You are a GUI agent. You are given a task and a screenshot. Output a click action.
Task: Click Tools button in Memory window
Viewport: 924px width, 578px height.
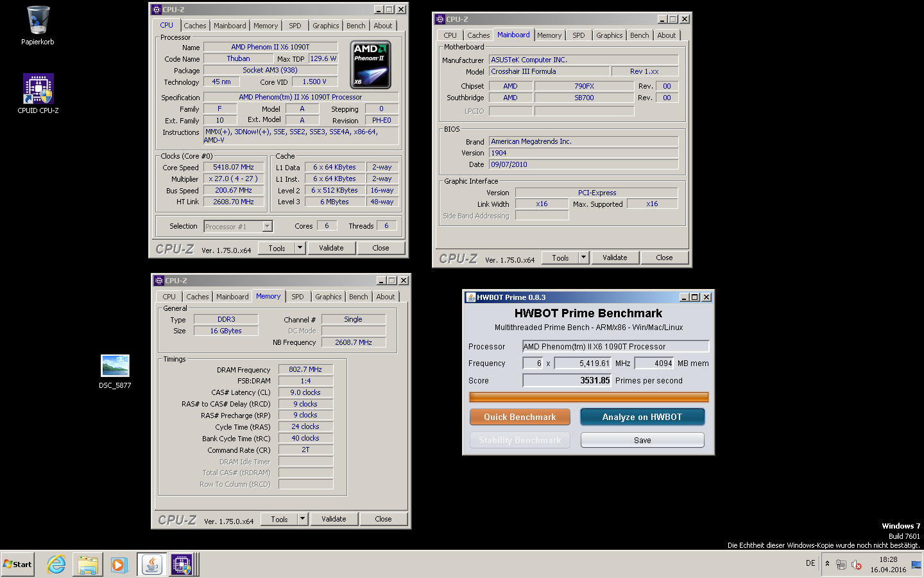click(x=279, y=519)
